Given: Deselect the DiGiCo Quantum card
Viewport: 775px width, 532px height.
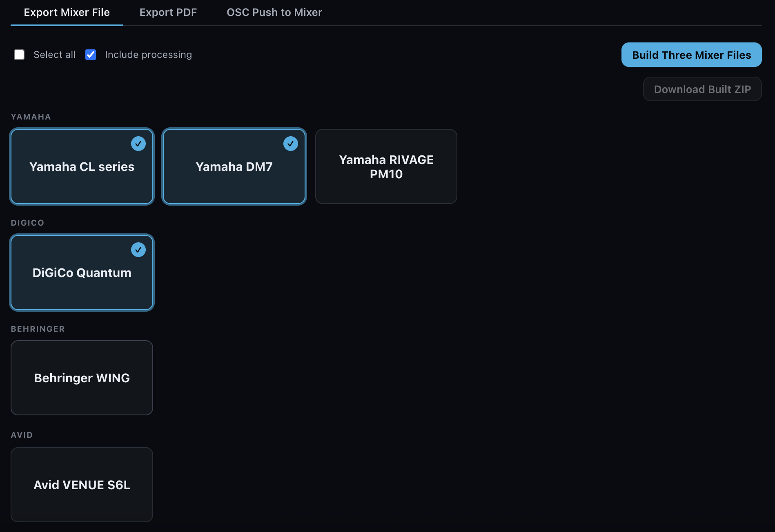Looking at the screenshot, I should pyautogui.click(x=82, y=273).
